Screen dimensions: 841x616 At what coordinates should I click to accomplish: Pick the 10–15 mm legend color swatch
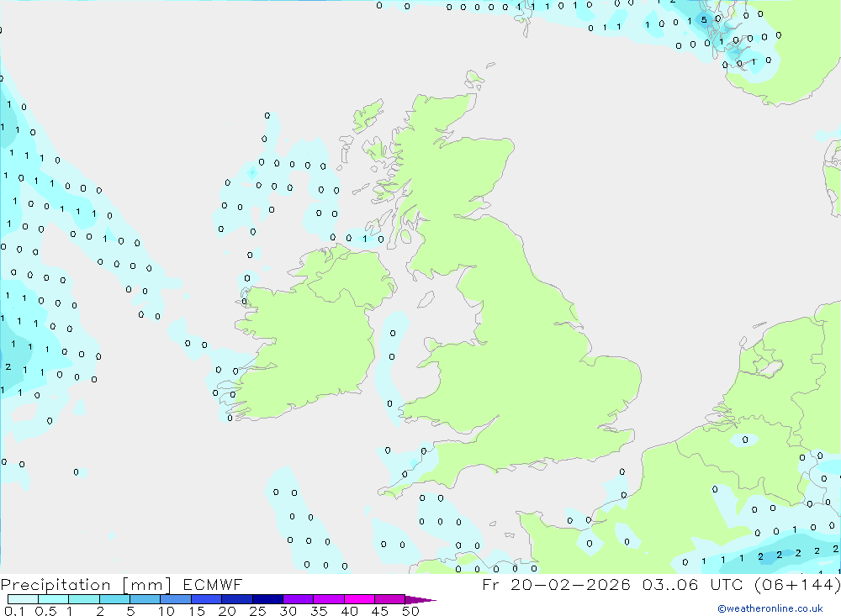[x=176, y=599]
